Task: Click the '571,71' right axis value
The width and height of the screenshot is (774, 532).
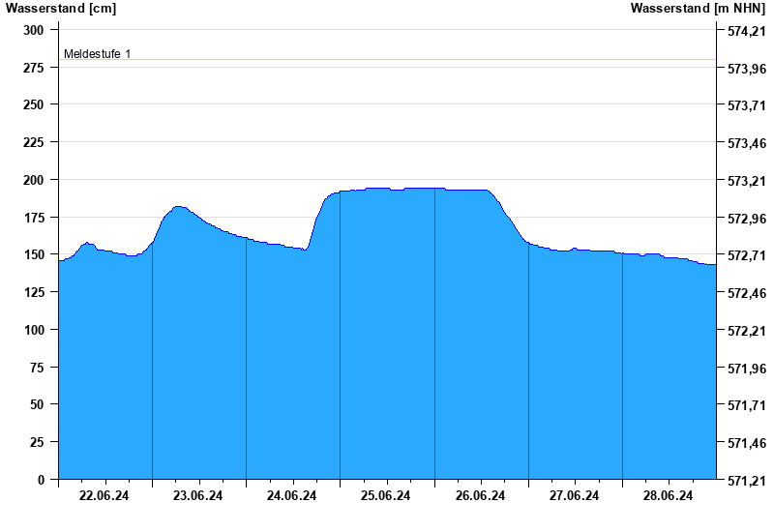Action: tap(747, 405)
